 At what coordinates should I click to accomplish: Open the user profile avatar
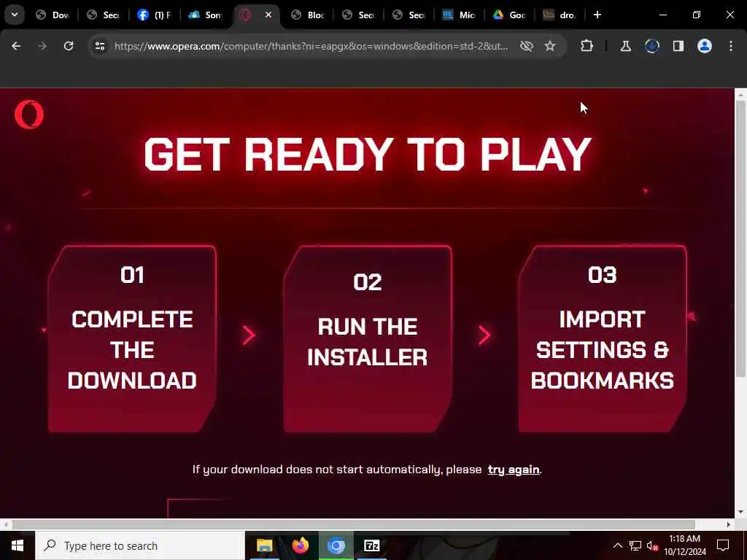click(x=705, y=46)
